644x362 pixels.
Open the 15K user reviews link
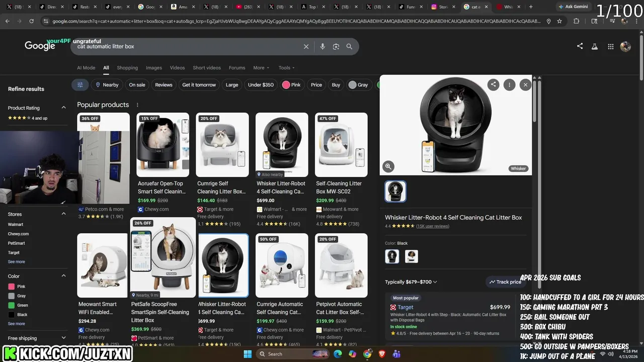point(433,226)
